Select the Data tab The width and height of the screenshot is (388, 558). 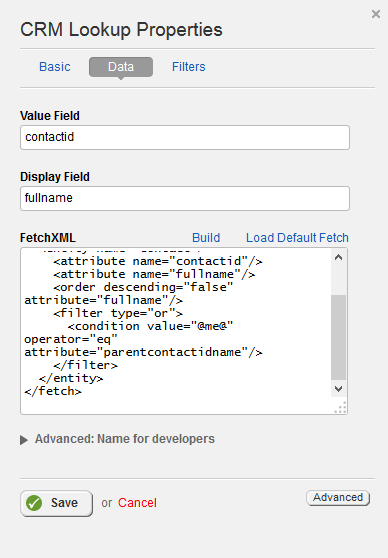tap(121, 67)
